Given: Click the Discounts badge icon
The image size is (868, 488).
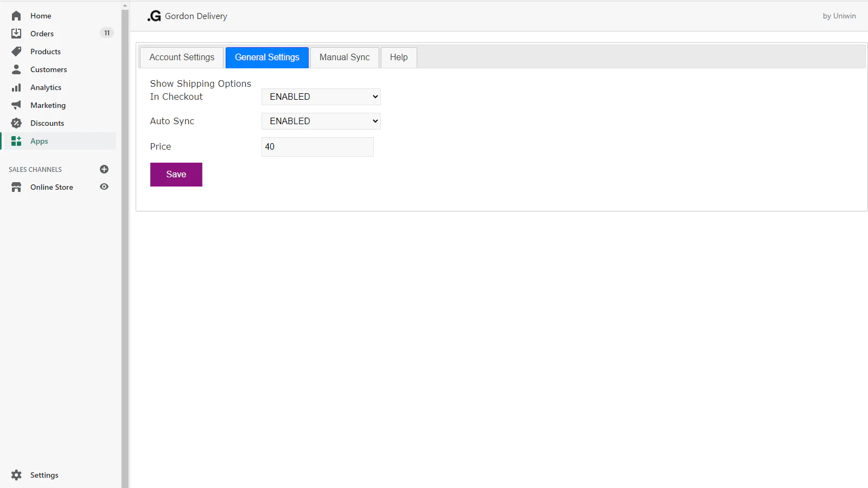Looking at the screenshot, I should pos(16,123).
